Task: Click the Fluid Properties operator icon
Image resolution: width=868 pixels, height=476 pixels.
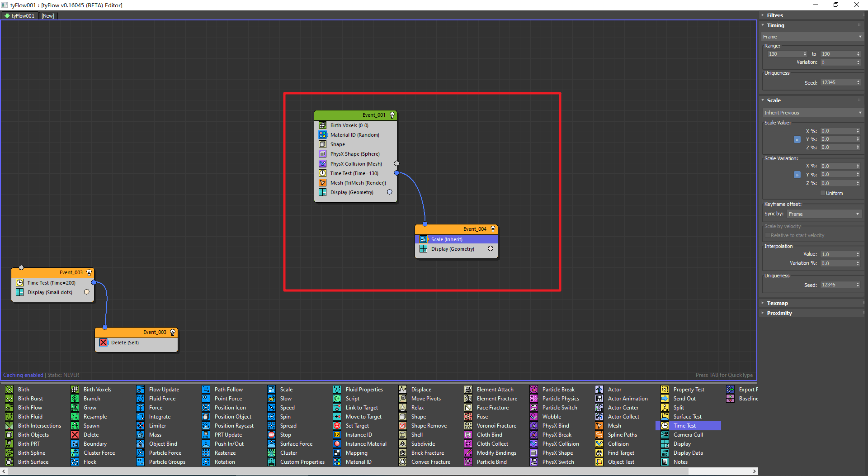Action: point(337,390)
